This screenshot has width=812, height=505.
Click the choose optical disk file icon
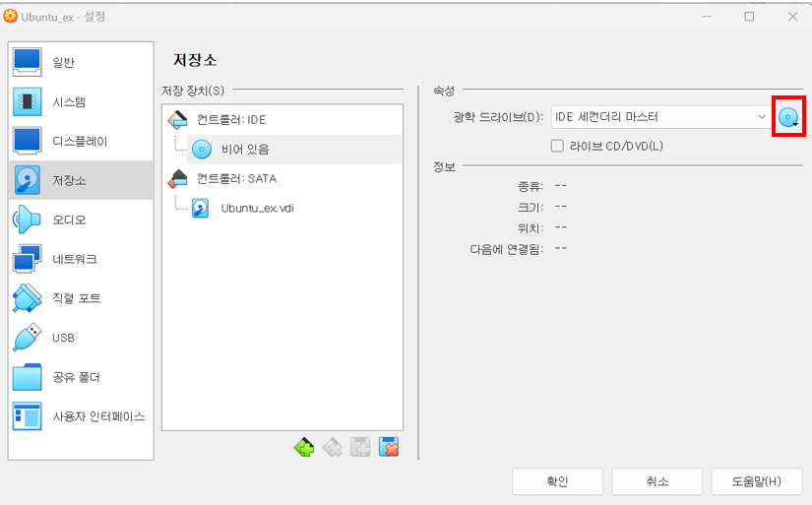(788, 117)
